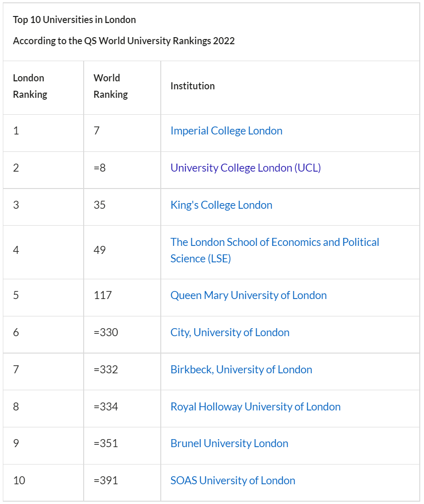The image size is (424, 504).
Task: Open the King's College London link
Action: click(x=221, y=205)
